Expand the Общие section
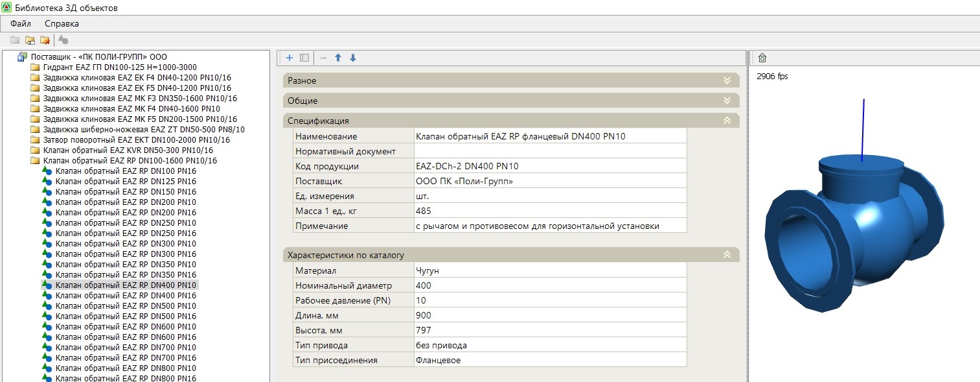The width and height of the screenshot is (980, 382). pyautogui.click(x=727, y=101)
